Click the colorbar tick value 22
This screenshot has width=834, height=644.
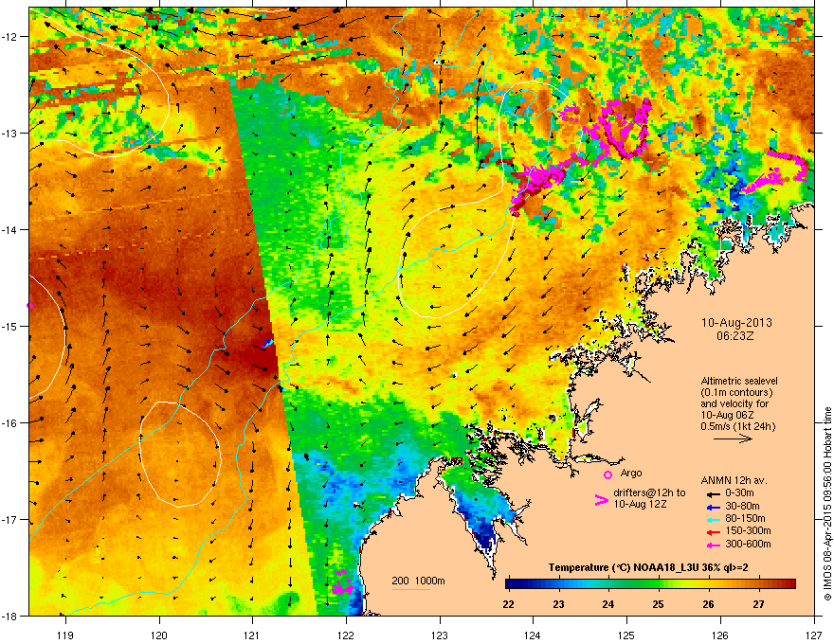click(x=508, y=604)
